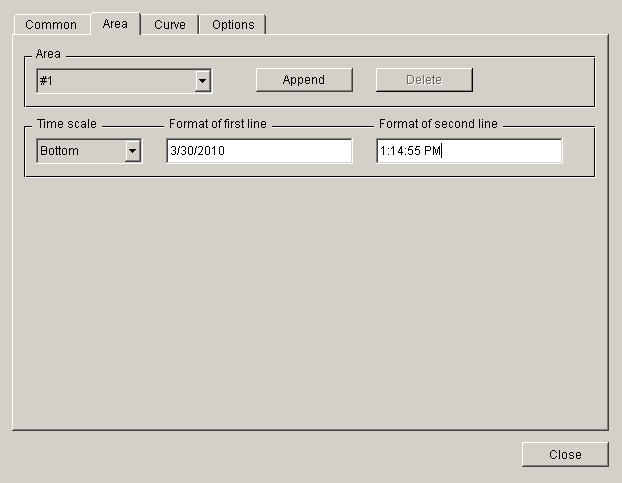Select the Area tab
622x483 pixels.
click(115, 23)
